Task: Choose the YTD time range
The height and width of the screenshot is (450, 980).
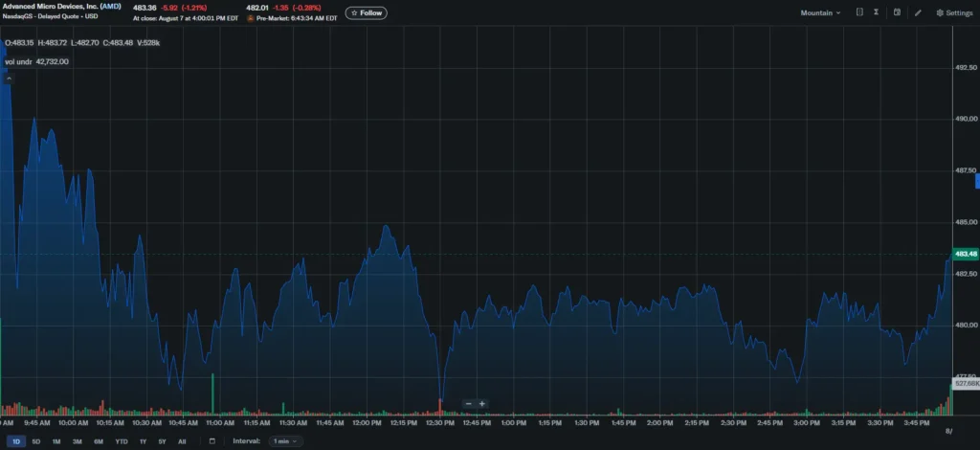Action: point(122,441)
